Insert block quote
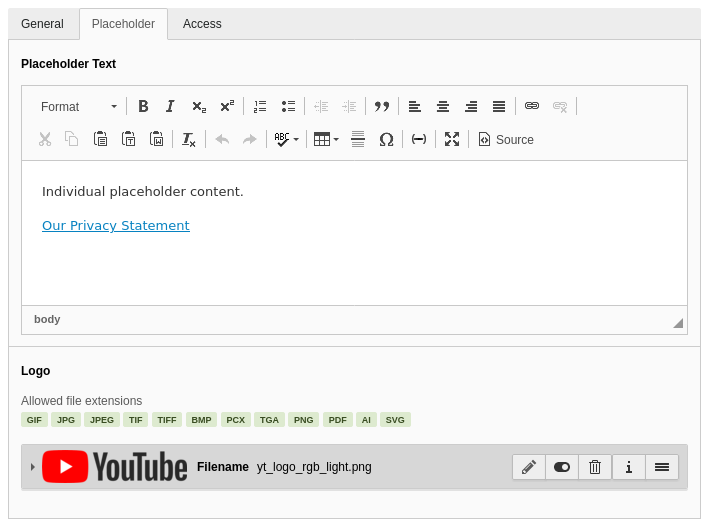Screen dimensions: 709x526 [382, 106]
